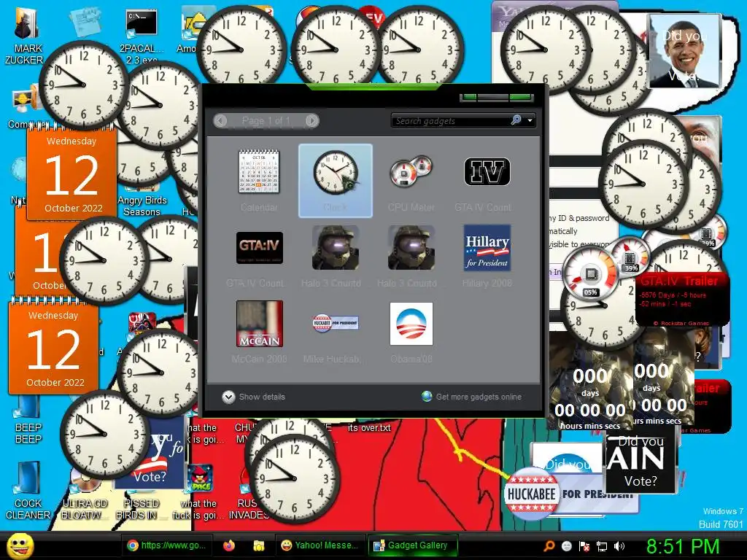Open the MARK ZUCKER desktop icon
The image size is (747, 560).
(26, 37)
